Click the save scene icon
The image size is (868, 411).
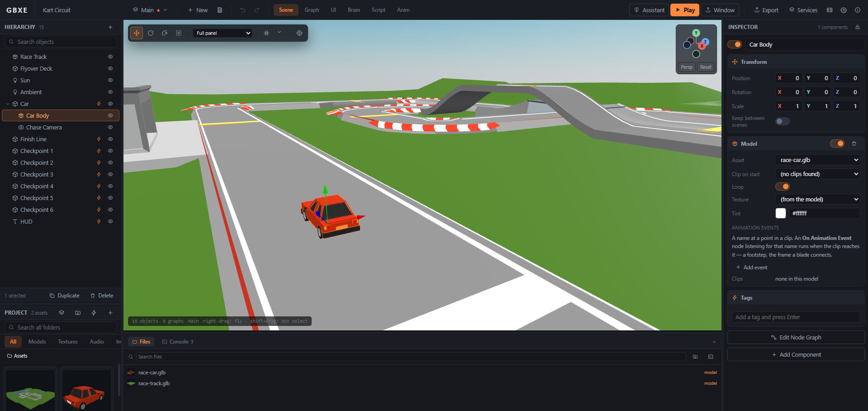coord(220,10)
